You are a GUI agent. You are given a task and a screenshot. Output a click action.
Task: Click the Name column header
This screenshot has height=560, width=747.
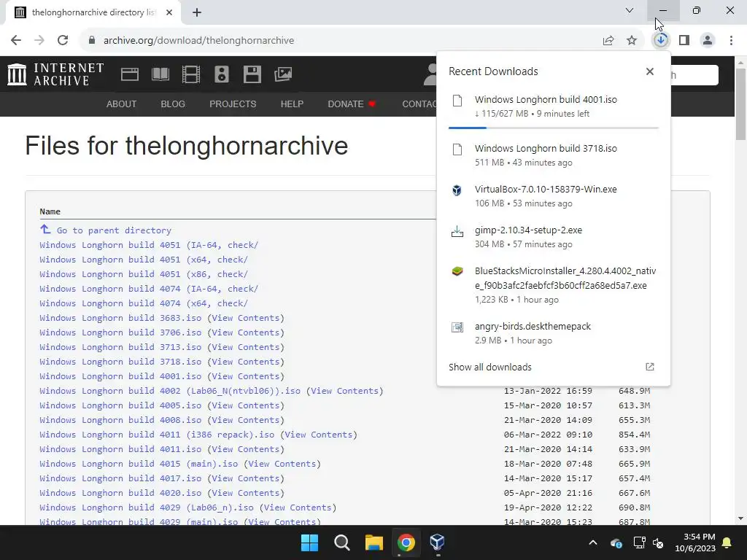(50, 211)
